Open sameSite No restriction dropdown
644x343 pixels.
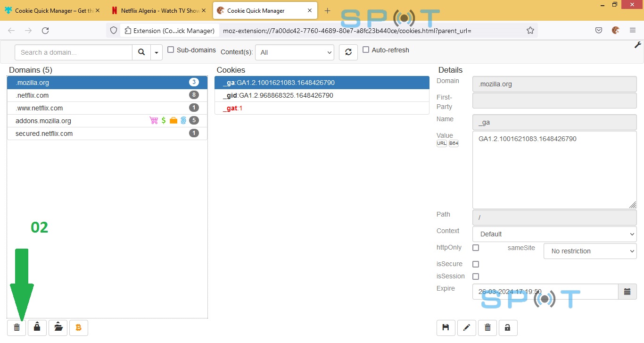click(x=590, y=251)
